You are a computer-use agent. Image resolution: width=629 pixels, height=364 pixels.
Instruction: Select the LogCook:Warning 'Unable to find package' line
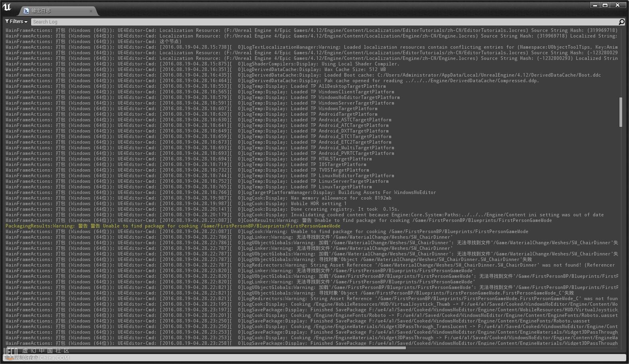(x=267, y=231)
